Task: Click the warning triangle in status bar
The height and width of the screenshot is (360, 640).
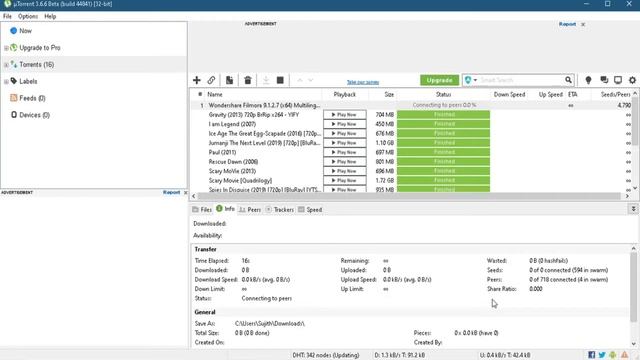Action: click(x=624, y=355)
